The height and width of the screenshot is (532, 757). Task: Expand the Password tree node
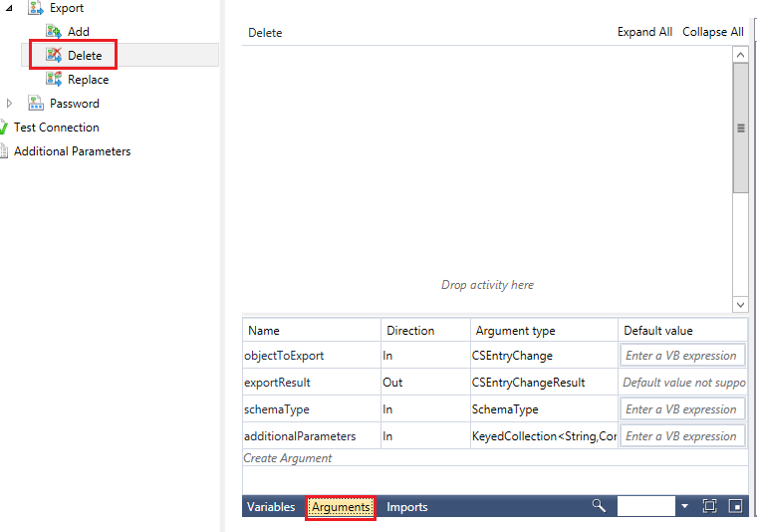[9, 103]
